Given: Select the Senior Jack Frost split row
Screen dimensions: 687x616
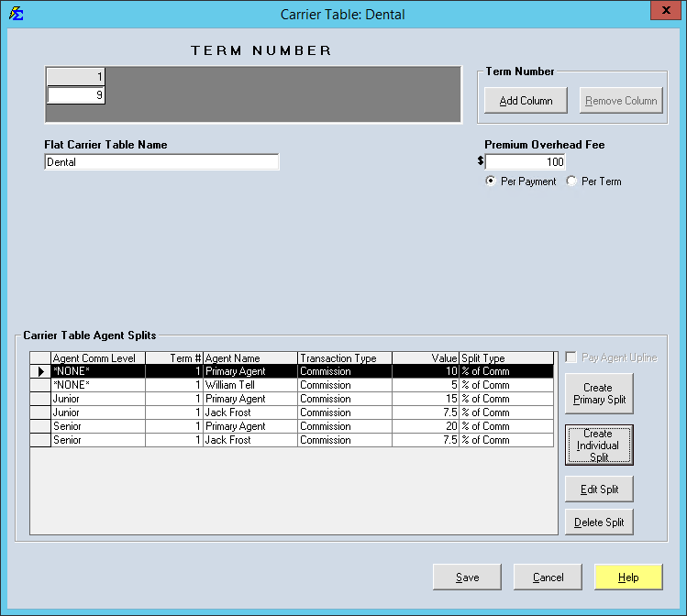Looking at the screenshot, I should [x=248, y=440].
